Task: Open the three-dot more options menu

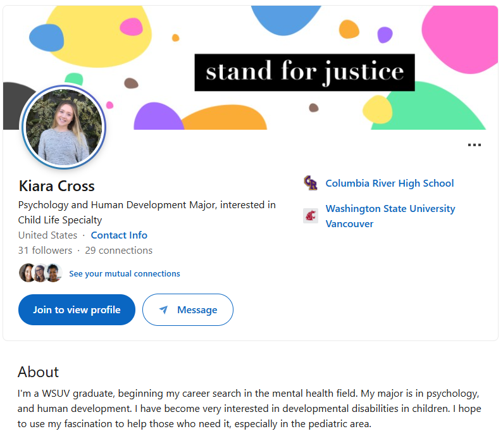Action: click(x=474, y=145)
